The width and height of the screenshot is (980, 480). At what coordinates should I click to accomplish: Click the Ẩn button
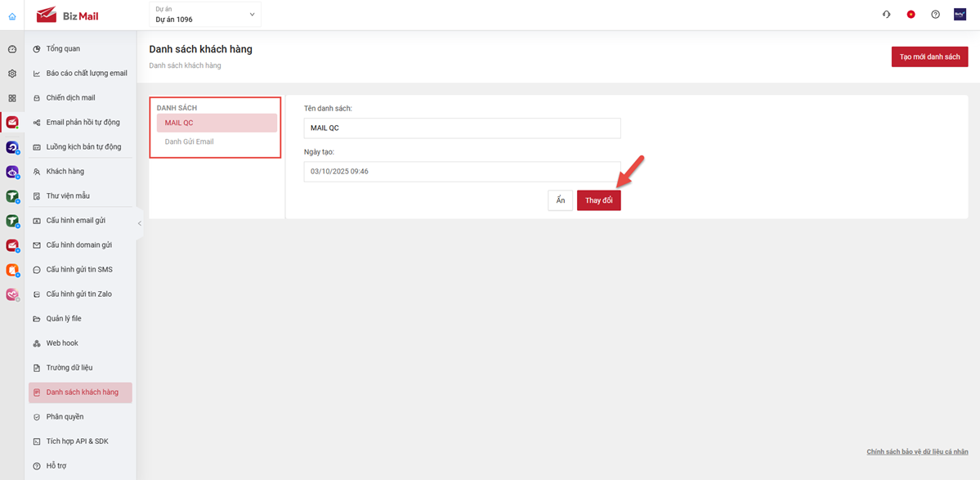[560, 200]
